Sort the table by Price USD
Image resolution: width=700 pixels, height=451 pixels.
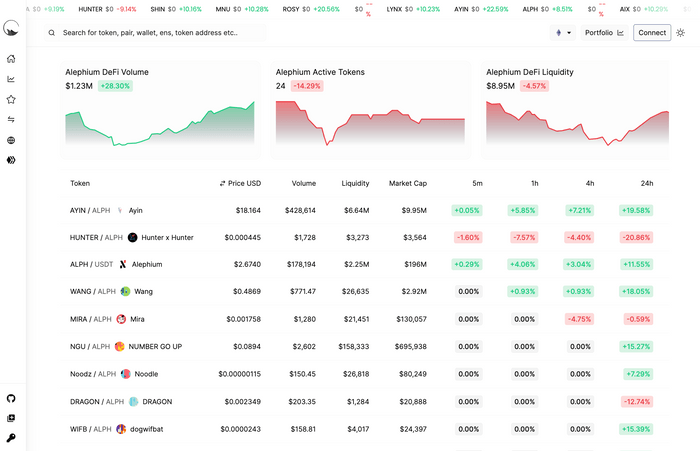tap(240, 183)
